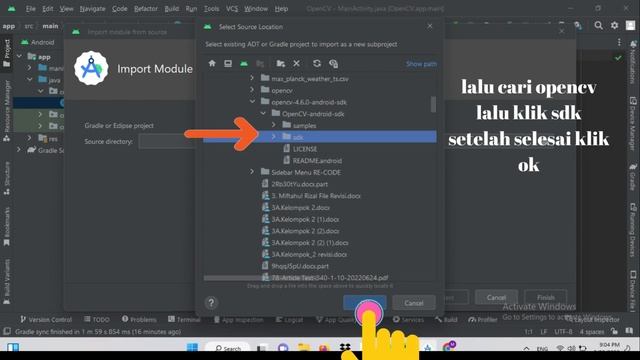This screenshot has width=640, height=360.
Task: Select 3A.Kelompok 2.docx file
Action: (301, 207)
